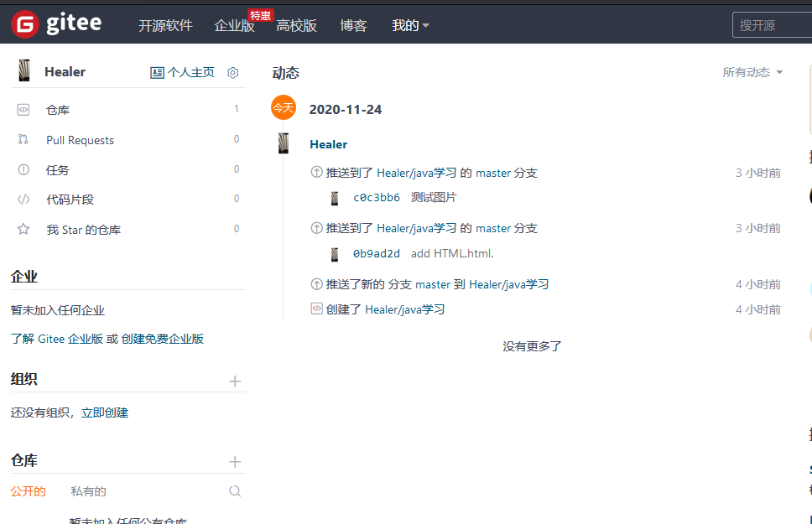
Task: Click the 2020-11-24 date heading
Action: pyautogui.click(x=346, y=110)
